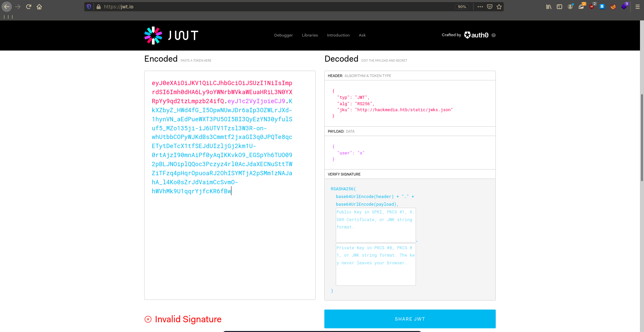The image size is (644, 332).
Task: Expand the page actions three-dot menu
Action: tap(480, 7)
